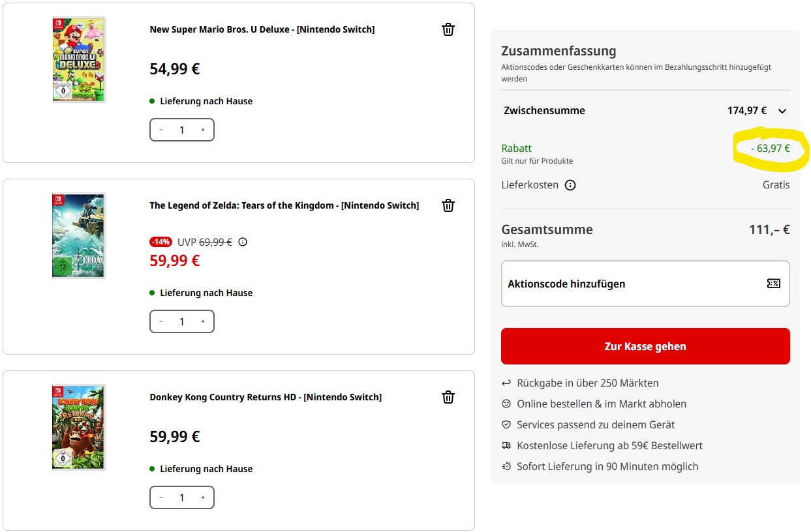Delete New Super Mario Bros. U Deluxe via trash icon
The width and height of the screenshot is (811, 532).
[448, 29]
